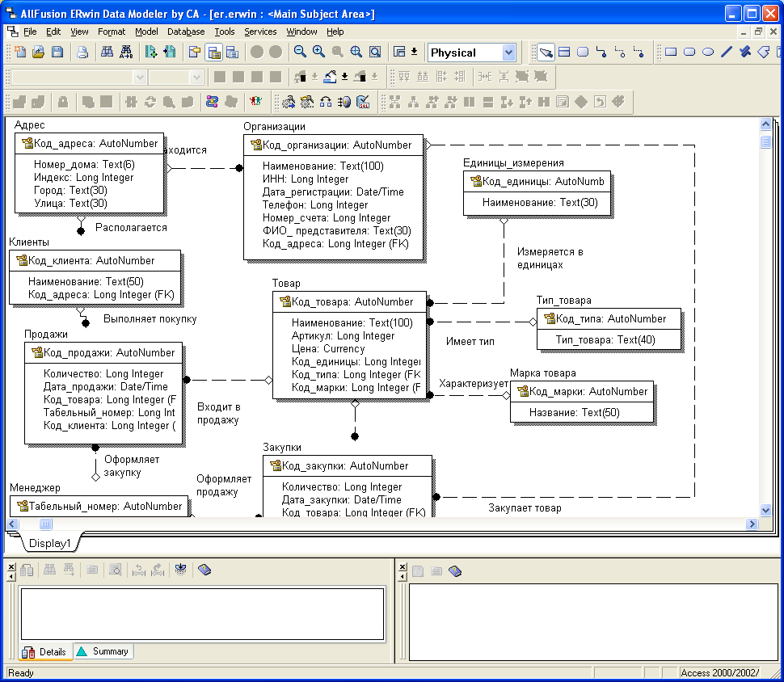Screen dimensions: 784x682
Task: Open the help book icon in left pane
Action: pos(204,570)
